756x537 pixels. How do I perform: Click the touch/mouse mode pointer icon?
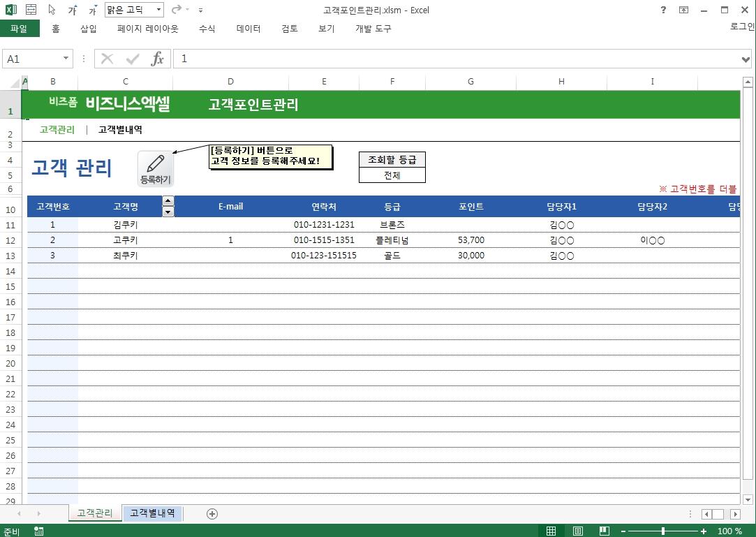(52, 10)
